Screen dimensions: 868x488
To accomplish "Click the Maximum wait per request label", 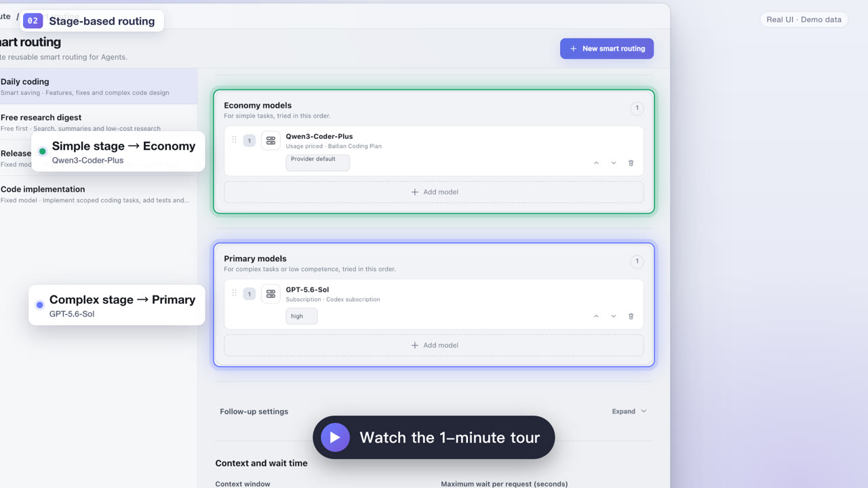I will [x=505, y=484].
